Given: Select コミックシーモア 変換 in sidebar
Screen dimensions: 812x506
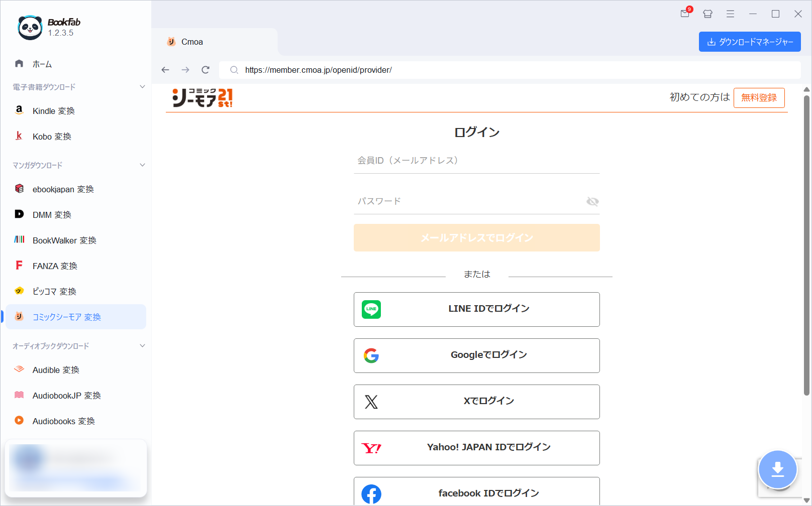Looking at the screenshot, I should click(x=76, y=317).
